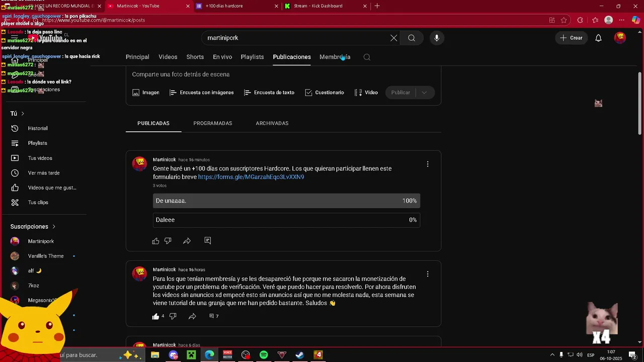
Task: Switch to the Shorts channel tab
Action: pos(195,57)
